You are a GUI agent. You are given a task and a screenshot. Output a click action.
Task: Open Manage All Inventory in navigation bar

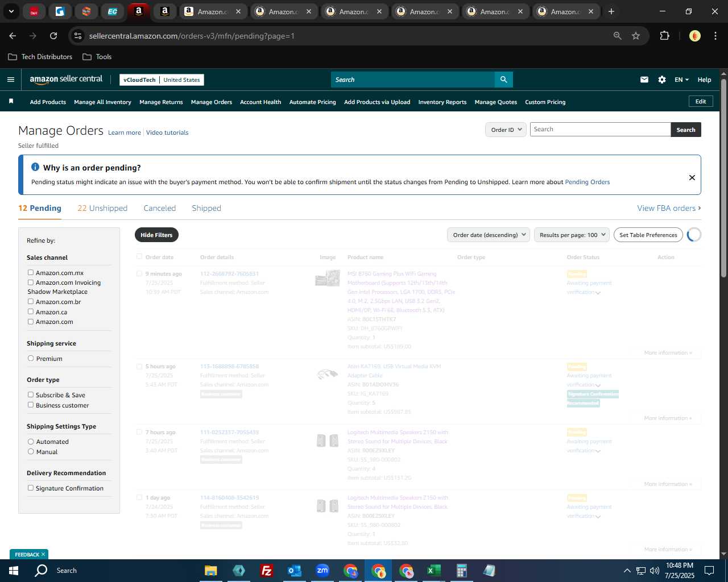[x=102, y=102]
